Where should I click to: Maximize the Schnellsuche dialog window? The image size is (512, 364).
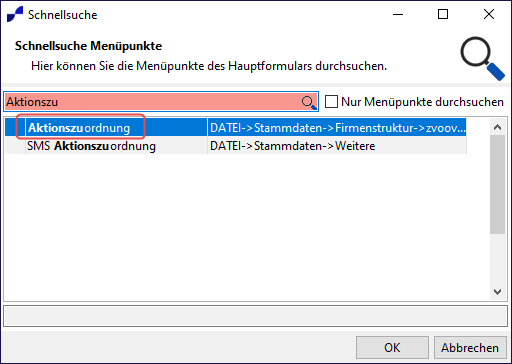pos(443,14)
